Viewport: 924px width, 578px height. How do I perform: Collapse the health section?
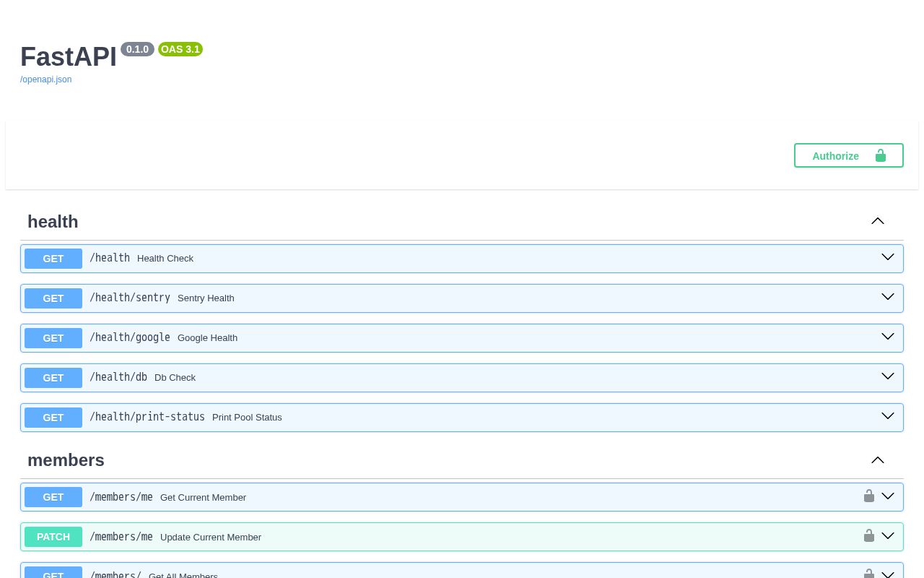(878, 221)
